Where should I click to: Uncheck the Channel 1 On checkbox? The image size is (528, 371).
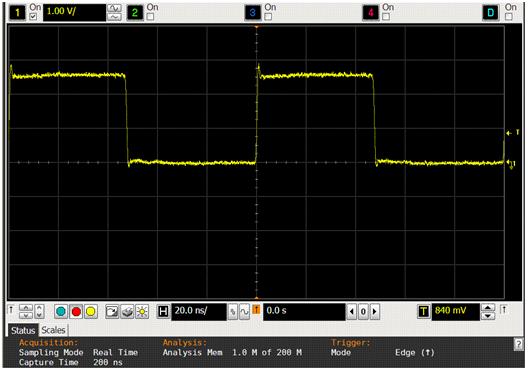tap(33, 16)
